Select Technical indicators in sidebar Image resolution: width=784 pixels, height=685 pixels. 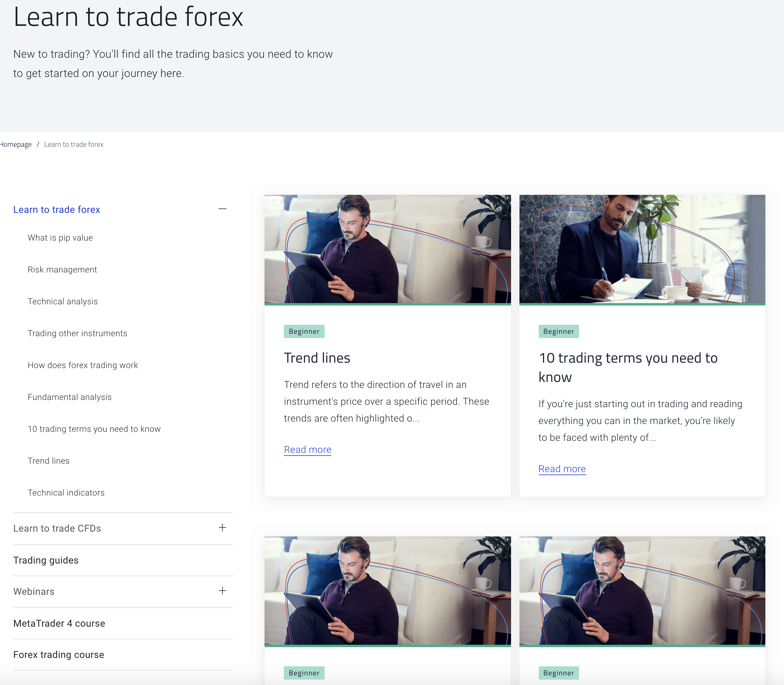click(x=66, y=493)
